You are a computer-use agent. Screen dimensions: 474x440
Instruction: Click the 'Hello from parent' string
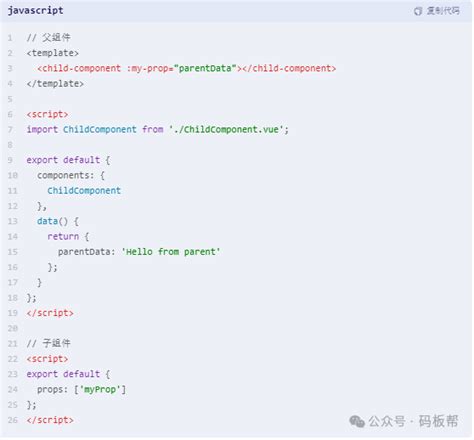(171, 252)
